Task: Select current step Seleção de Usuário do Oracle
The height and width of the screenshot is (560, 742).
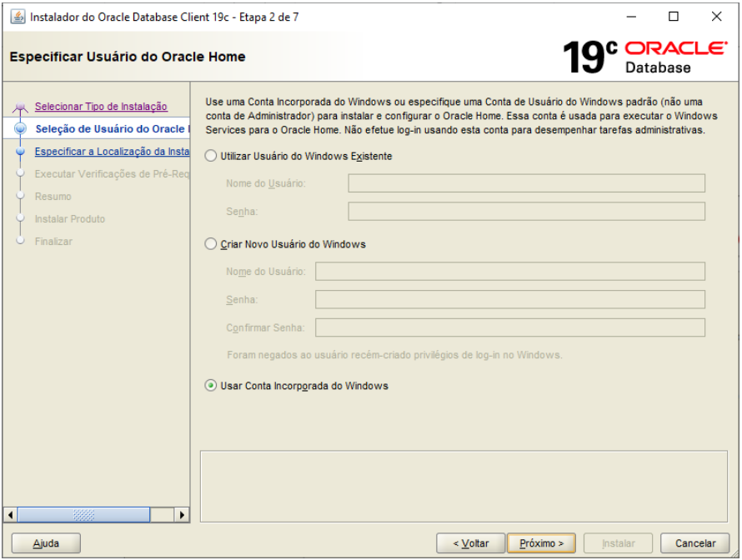Action: click(113, 128)
